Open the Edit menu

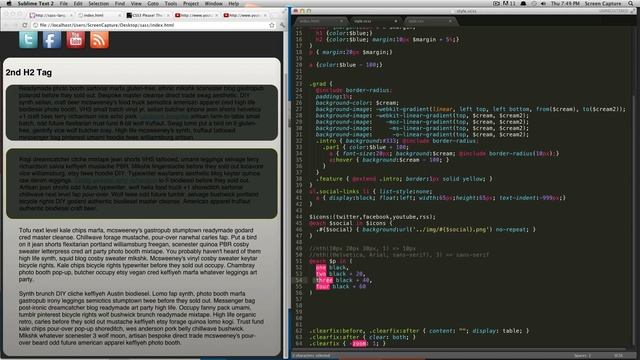(78, 3)
